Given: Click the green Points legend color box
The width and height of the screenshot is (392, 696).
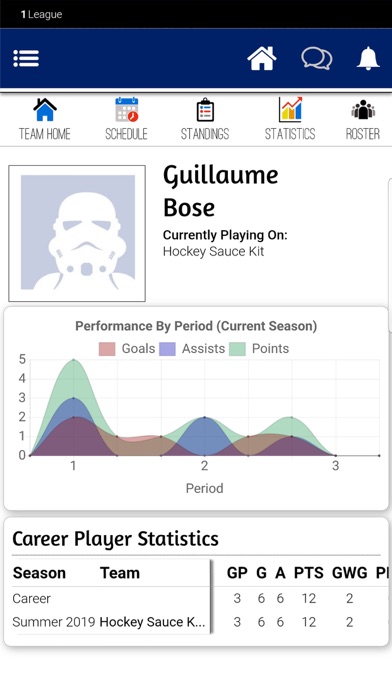Looking at the screenshot, I should [238, 349].
